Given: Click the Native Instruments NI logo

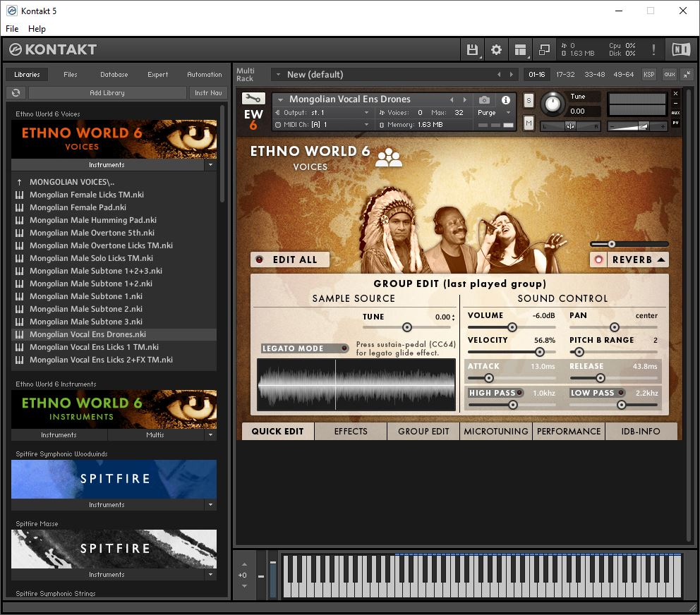Looking at the screenshot, I should coord(681,49).
